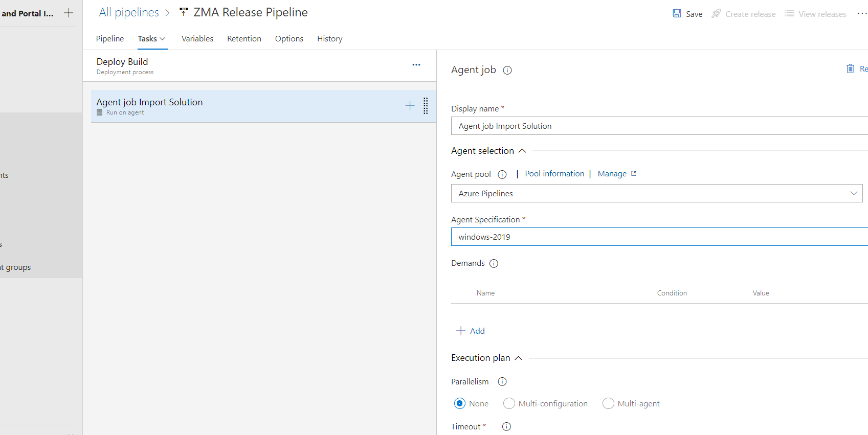Viewport: 868px width, 435px height.
Task: Click the Agent job info icon
Action: tap(507, 71)
